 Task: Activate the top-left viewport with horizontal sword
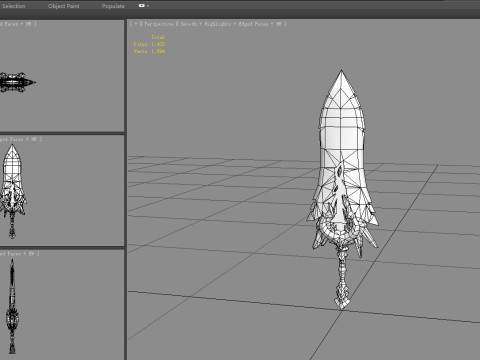62,76
